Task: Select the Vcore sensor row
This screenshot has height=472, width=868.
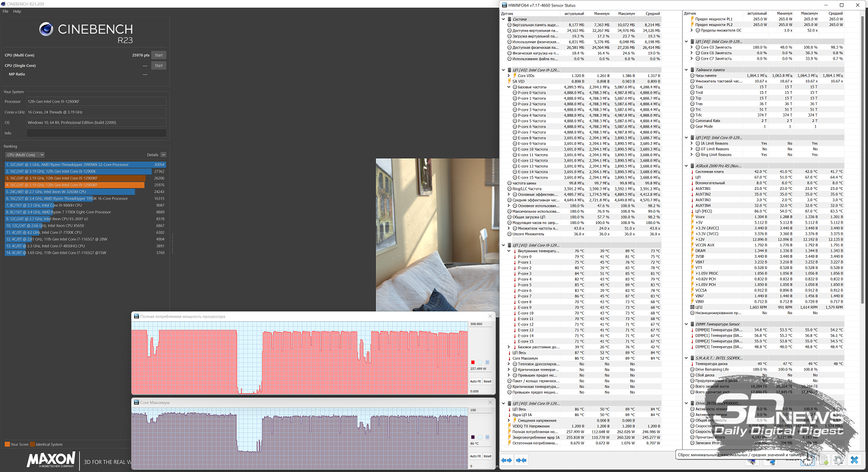Action: coord(767,217)
